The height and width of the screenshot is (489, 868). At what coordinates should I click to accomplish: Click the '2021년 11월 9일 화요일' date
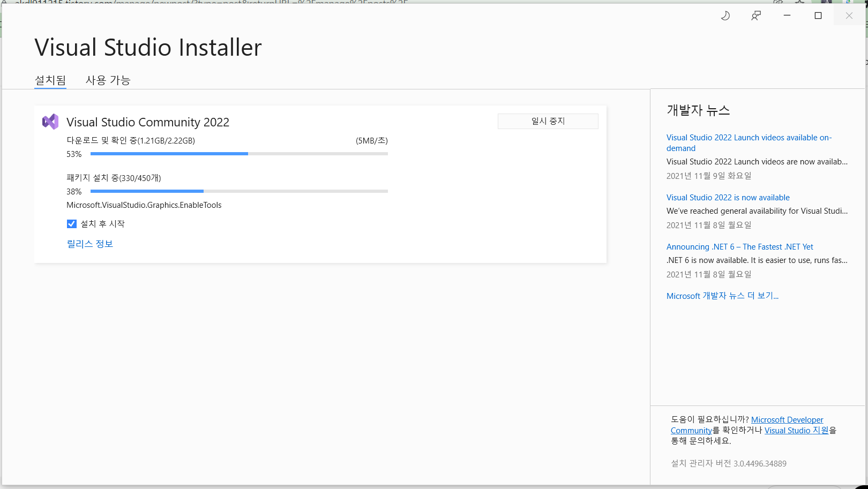pos(709,176)
